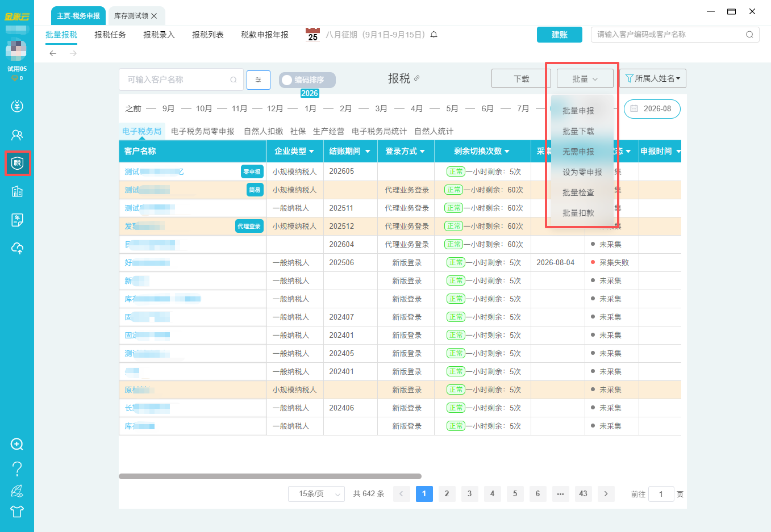Open the filter settings icon button
This screenshot has width=771, height=532.
(x=258, y=80)
